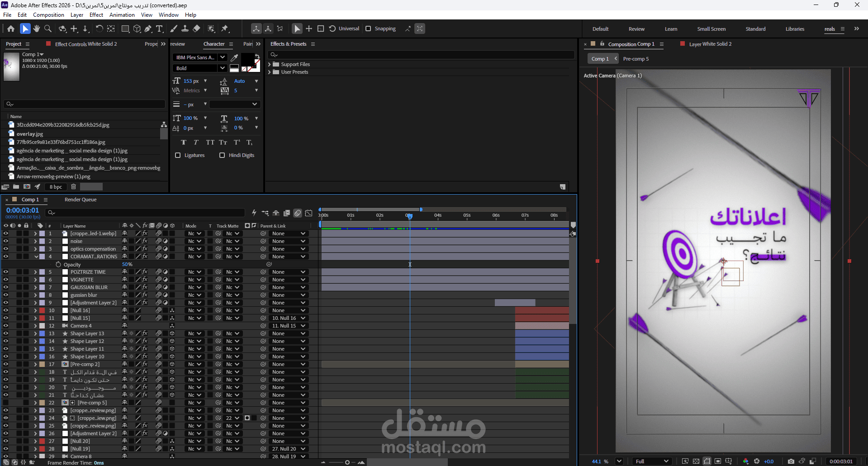868x466 pixels.
Task: Expand the POZTRIZE TIME layer
Action: [x=35, y=272]
